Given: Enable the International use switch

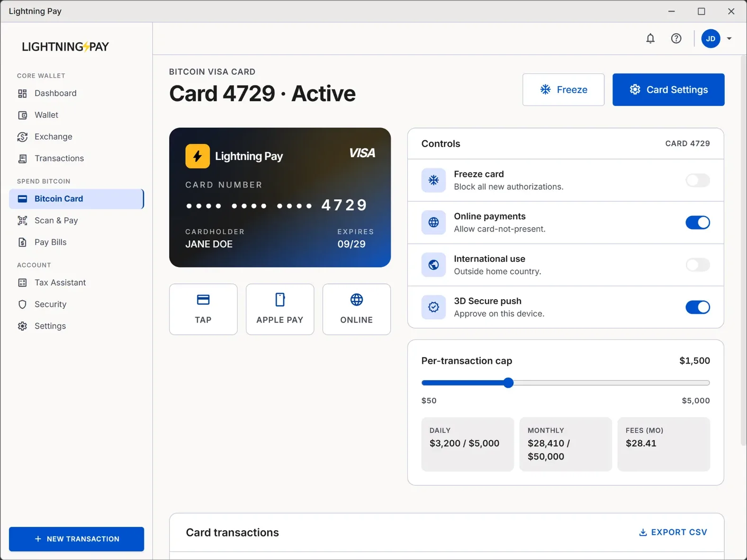Looking at the screenshot, I should pyautogui.click(x=698, y=265).
